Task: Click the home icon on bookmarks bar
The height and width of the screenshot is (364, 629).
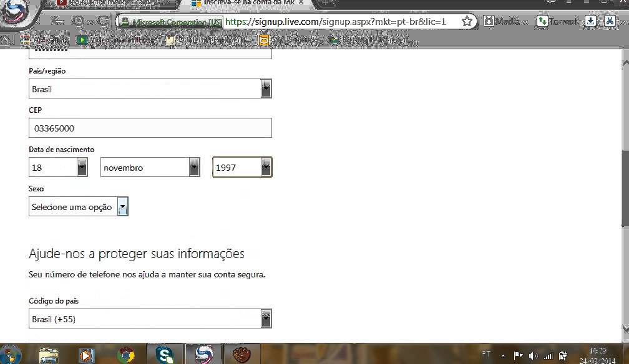Action: [x=6, y=40]
